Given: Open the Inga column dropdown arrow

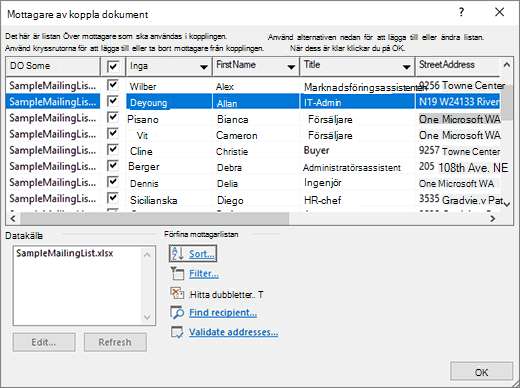Looking at the screenshot, I should (x=204, y=67).
